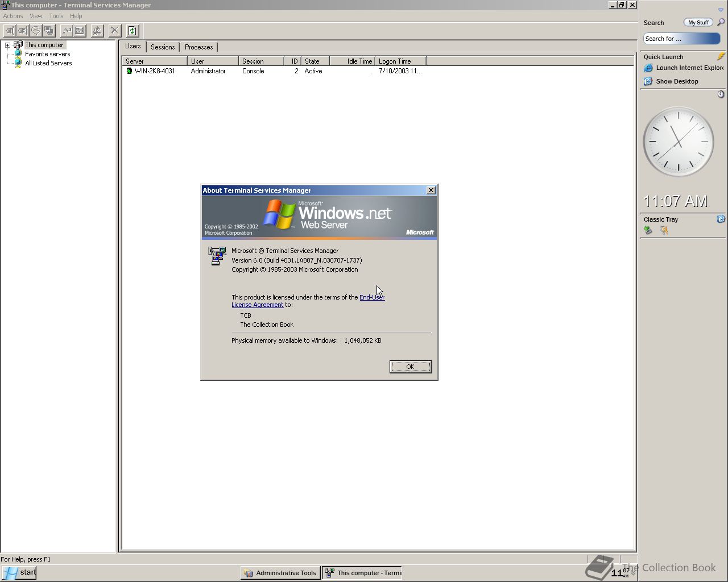Click the Terminal Services icon in About dialog
This screenshot has width=728, height=582.
pos(217,256)
